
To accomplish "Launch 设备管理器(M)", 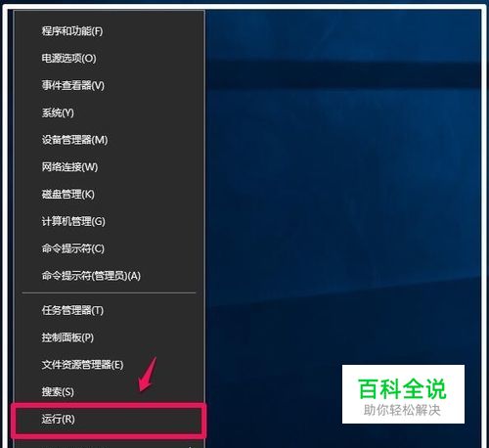I will click(109, 140).
